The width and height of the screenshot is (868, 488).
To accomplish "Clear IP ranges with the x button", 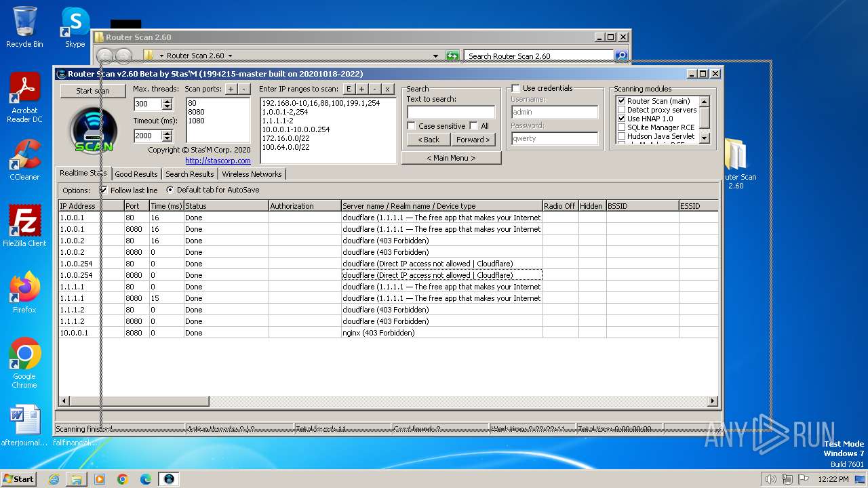I will (387, 89).
